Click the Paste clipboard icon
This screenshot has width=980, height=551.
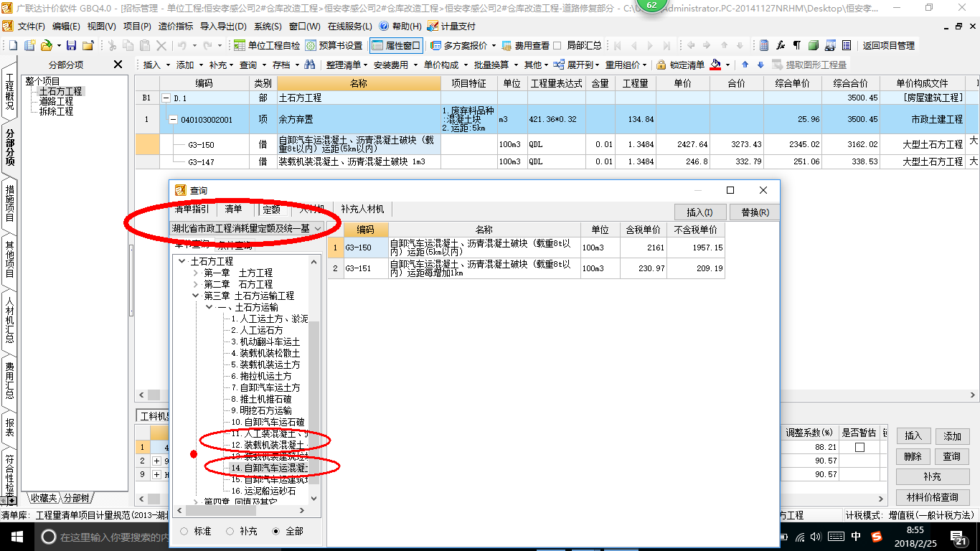pos(145,45)
